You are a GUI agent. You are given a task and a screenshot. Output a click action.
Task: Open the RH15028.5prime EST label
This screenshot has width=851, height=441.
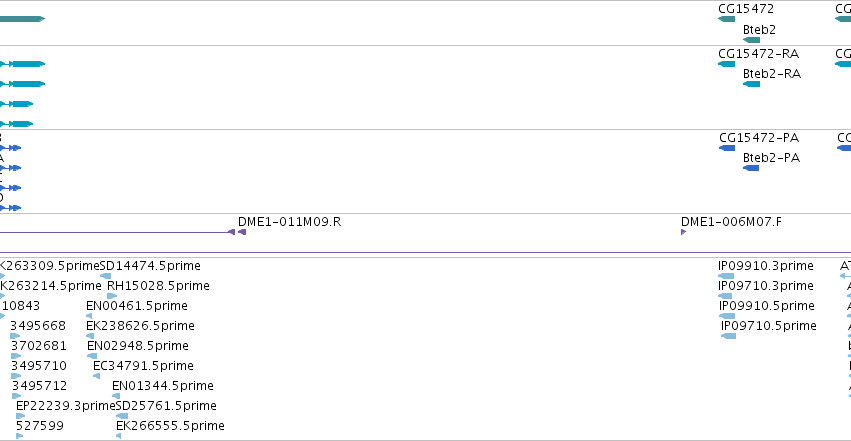[x=158, y=286]
